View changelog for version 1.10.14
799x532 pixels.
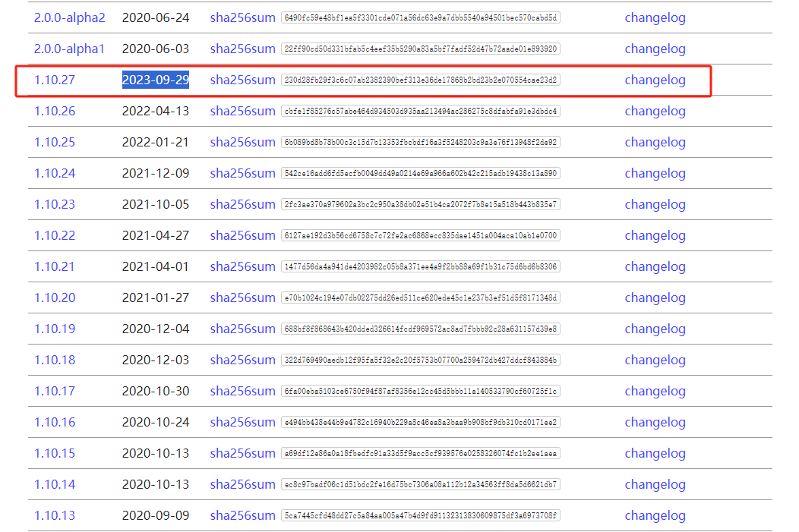pyautogui.click(x=655, y=483)
